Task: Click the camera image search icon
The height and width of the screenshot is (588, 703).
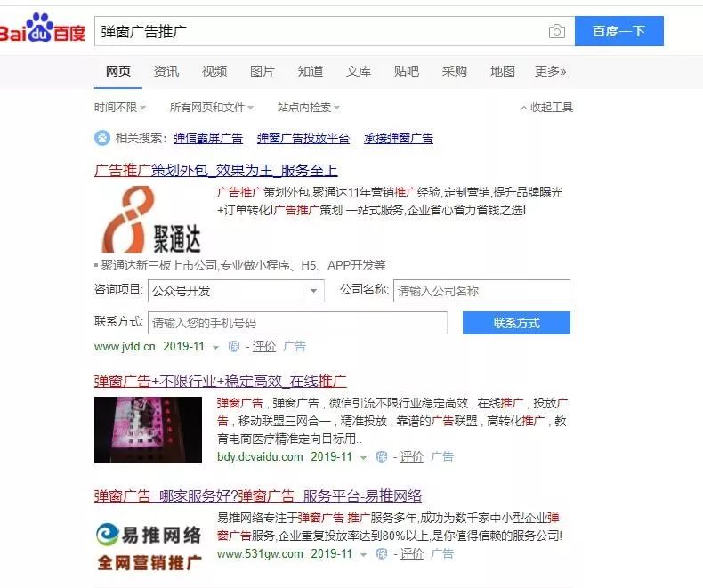Action: (x=556, y=31)
